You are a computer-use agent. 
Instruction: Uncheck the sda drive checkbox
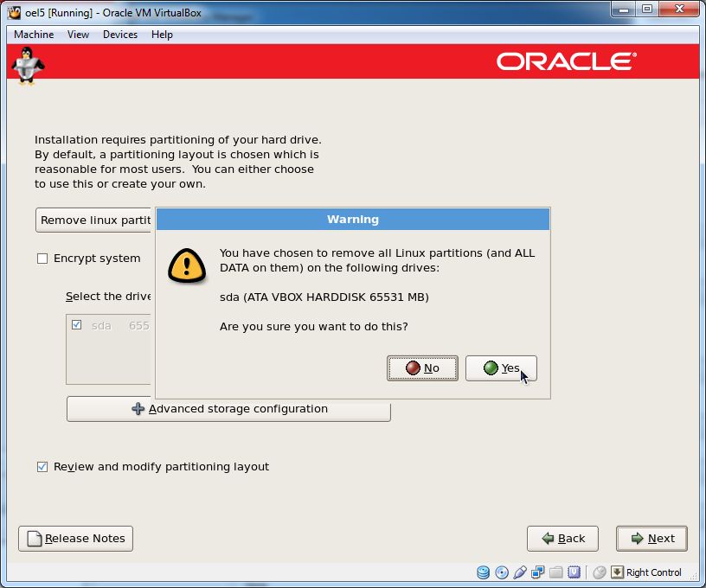click(x=76, y=324)
